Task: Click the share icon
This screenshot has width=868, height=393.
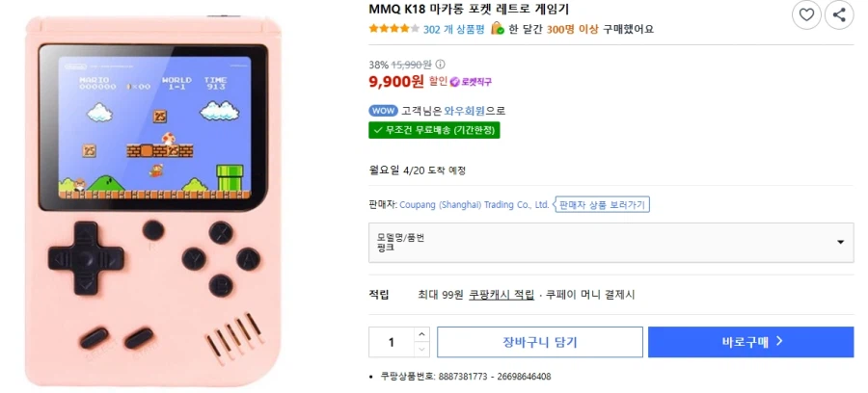Action: [x=839, y=14]
